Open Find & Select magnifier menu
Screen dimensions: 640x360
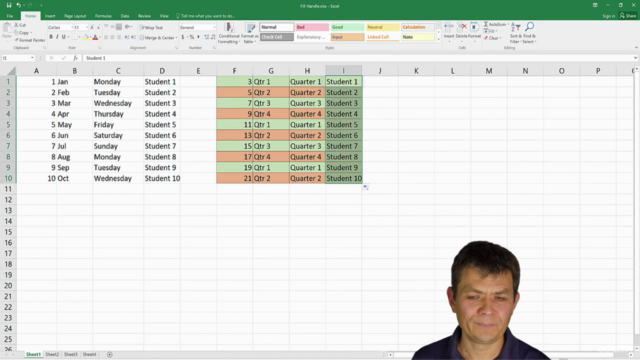point(529,33)
